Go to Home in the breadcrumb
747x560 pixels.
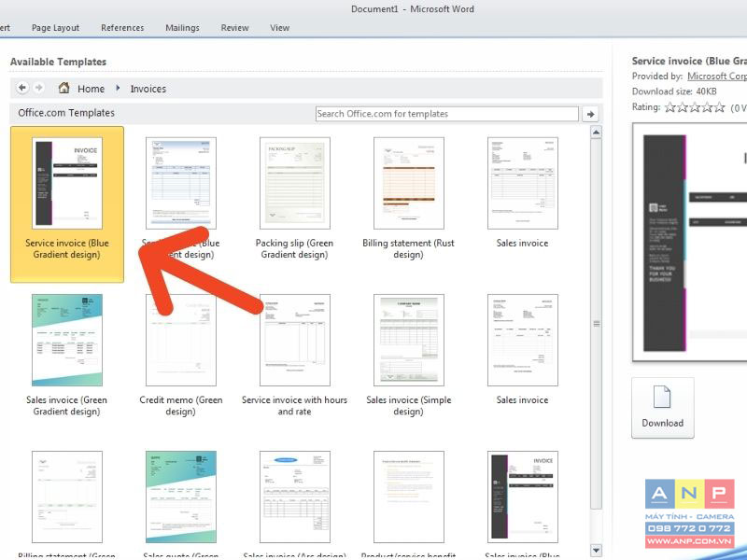(91, 89)
